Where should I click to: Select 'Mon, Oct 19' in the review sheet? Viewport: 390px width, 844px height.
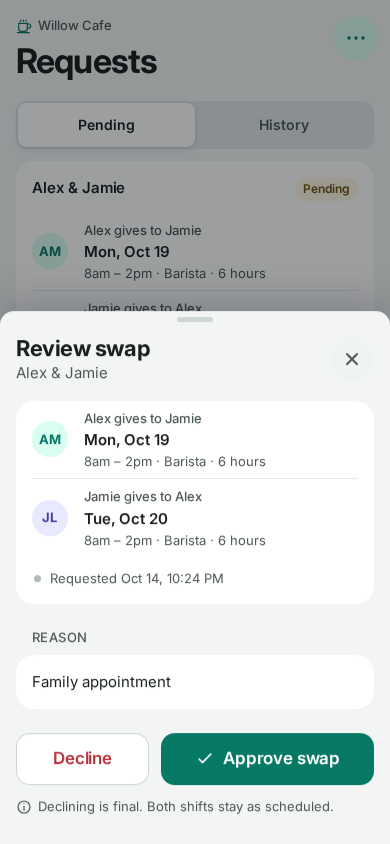[x=127, y=440]
